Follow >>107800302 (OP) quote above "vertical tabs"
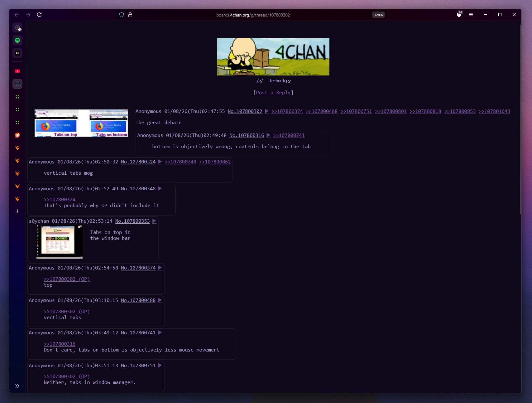Image resolution: width=532 pixels, height=403 pixels. (x=67, y=312)
